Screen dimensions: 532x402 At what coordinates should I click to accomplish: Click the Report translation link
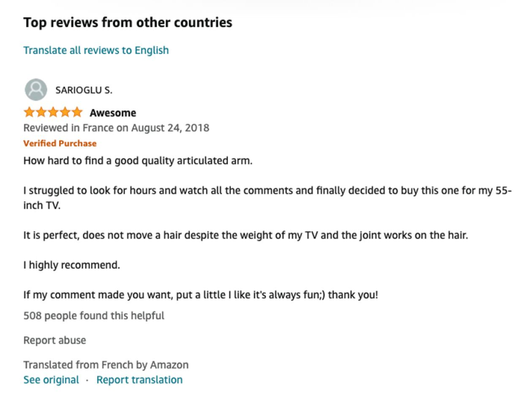pos(139,380)
